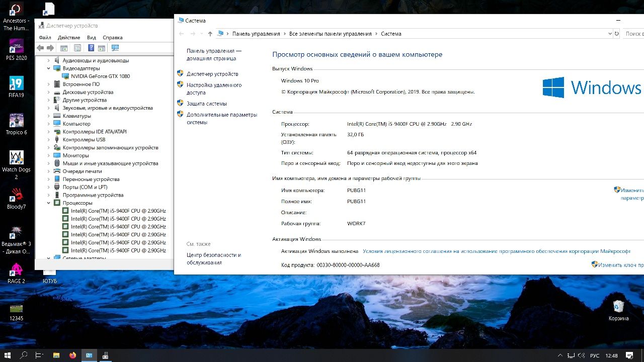
Task: Click Up arrow in System window navigation
Action: (x=210, y=34)
